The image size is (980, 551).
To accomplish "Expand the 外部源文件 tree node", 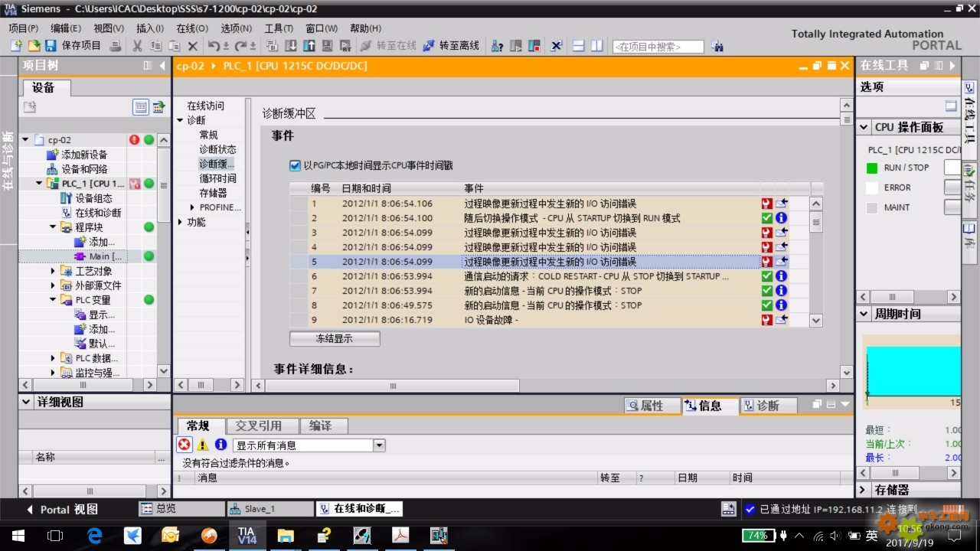I will [x=54, y=285].
